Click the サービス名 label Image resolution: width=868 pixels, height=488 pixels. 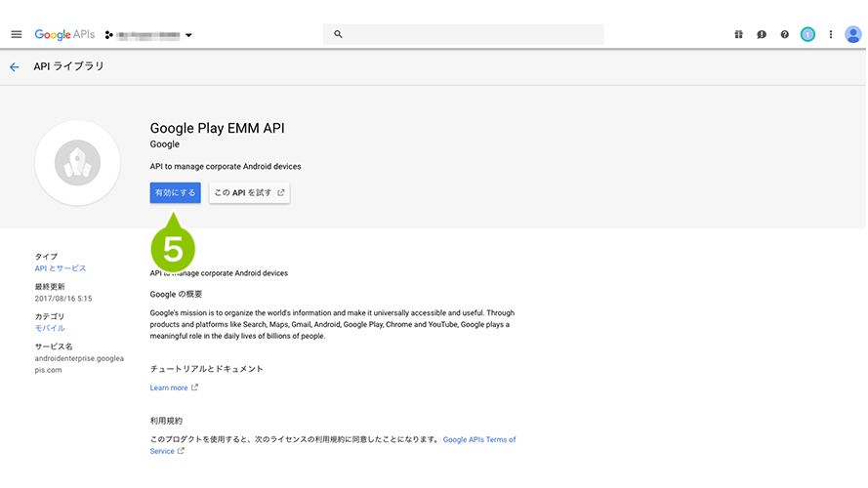coord(54,346)
